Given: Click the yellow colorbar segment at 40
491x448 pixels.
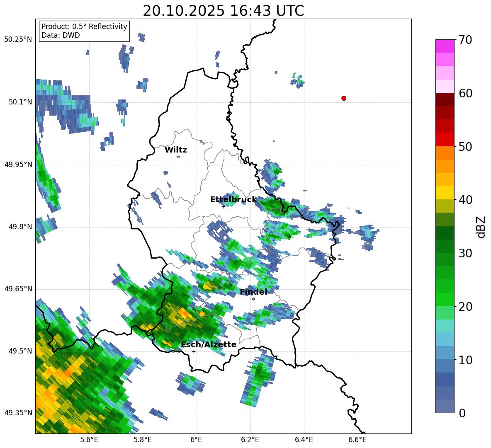Looking at the screenshot, I should [445, 193].
